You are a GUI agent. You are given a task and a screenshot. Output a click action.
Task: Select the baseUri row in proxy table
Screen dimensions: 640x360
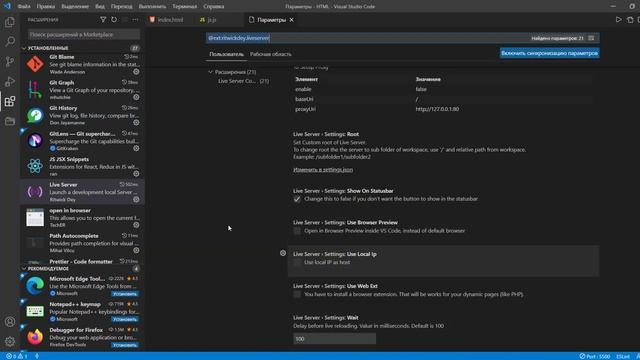coord(443,99)
